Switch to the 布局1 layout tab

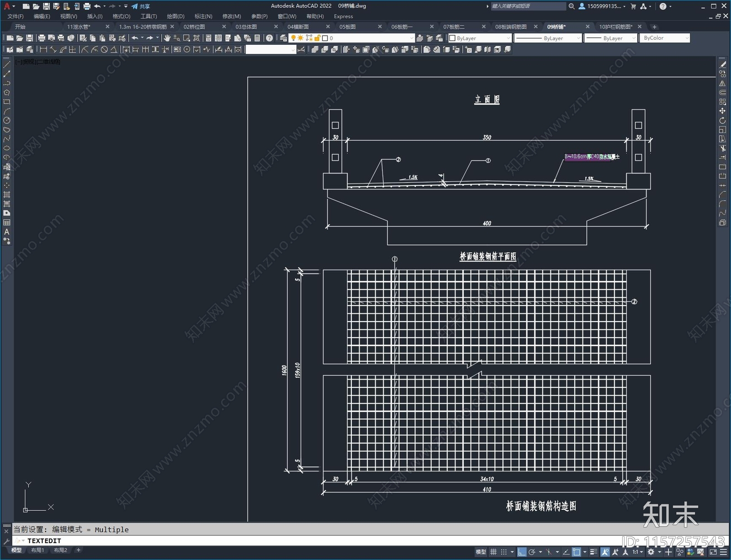(x=37, y=550)
